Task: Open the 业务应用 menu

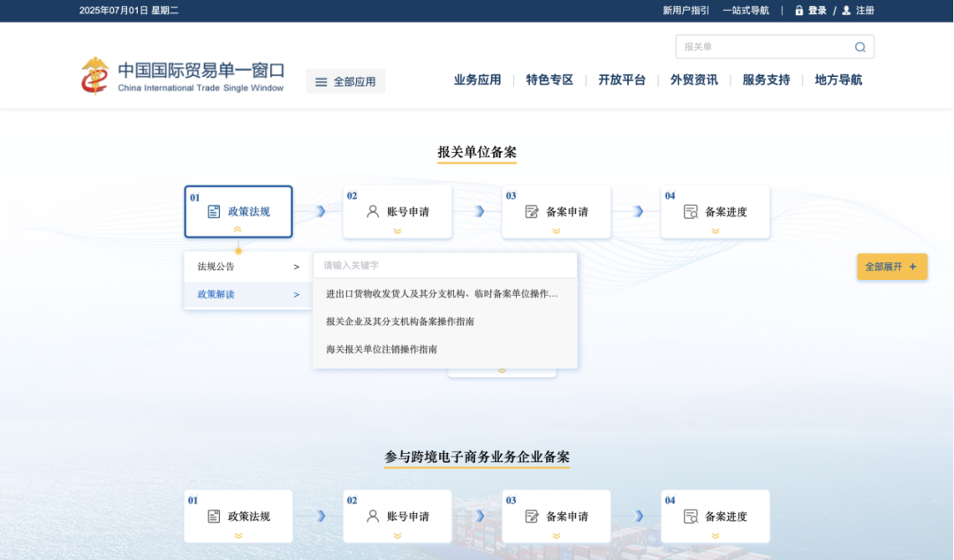Action: click(x=477, y=79)
